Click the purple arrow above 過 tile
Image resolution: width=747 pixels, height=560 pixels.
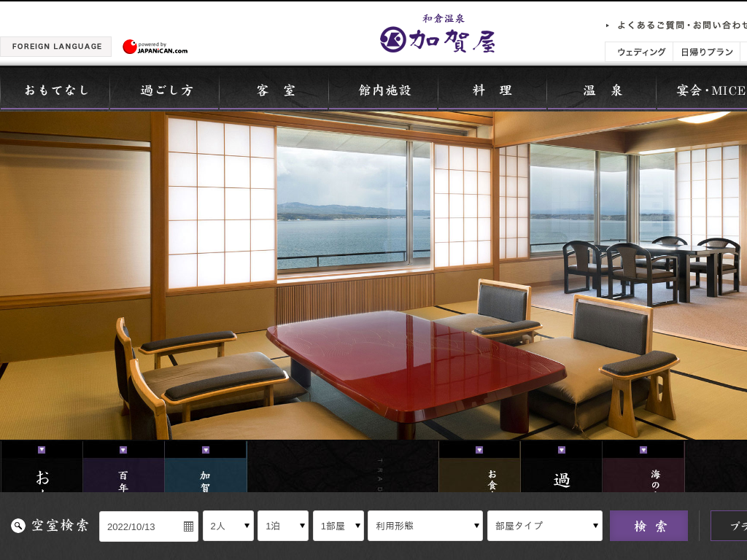tap(562, 450)
